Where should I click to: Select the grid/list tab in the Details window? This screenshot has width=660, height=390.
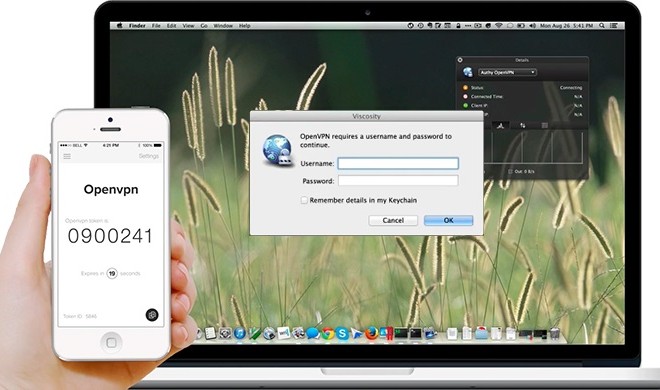[x=545, y=125]
